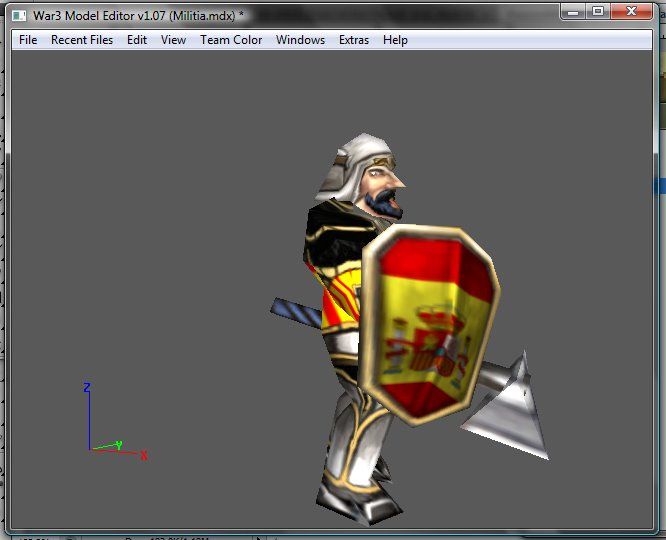
Task: Open the View menu
Action: pos(173,40)
